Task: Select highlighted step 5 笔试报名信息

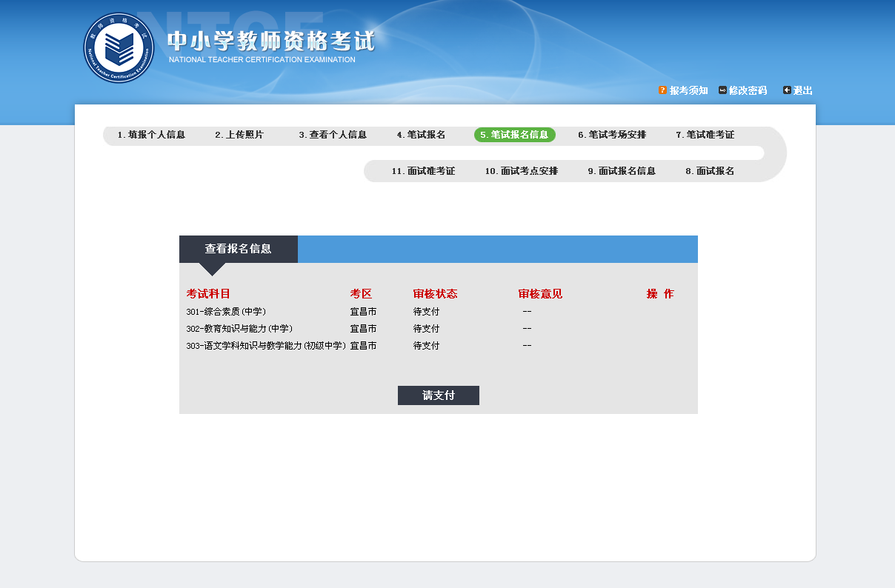Action: click(x=514, y=135)
